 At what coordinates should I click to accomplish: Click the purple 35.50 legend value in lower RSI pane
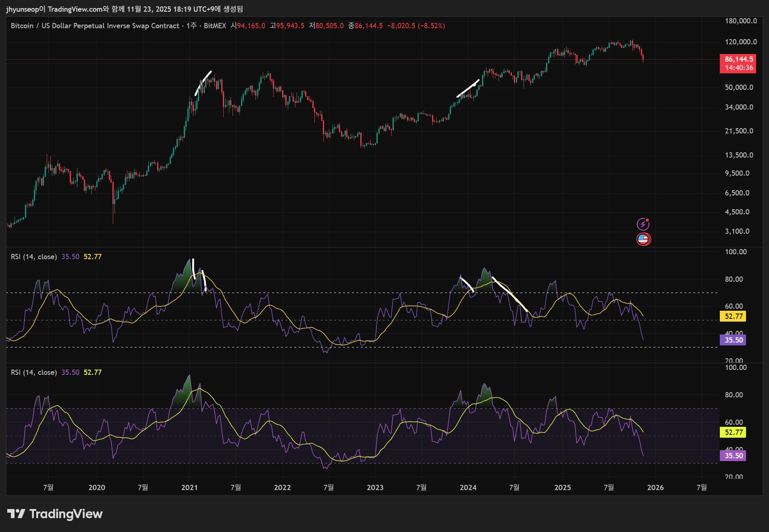70,372
